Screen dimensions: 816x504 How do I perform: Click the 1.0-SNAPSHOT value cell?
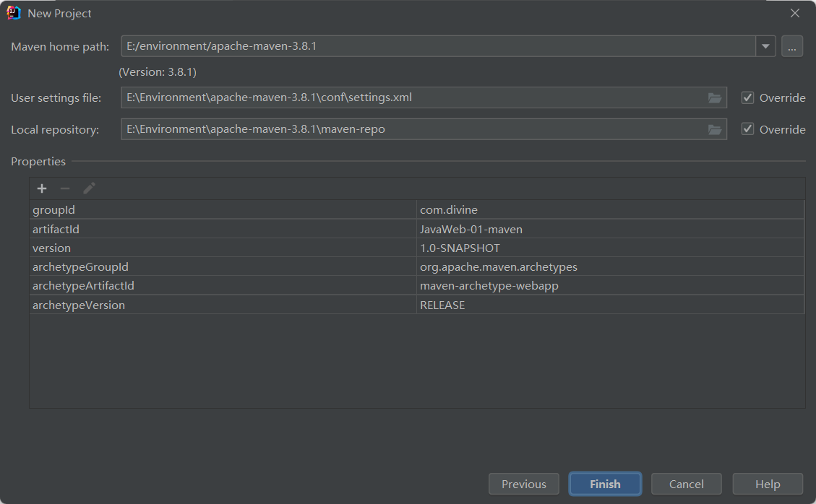(x=611, y=248)
